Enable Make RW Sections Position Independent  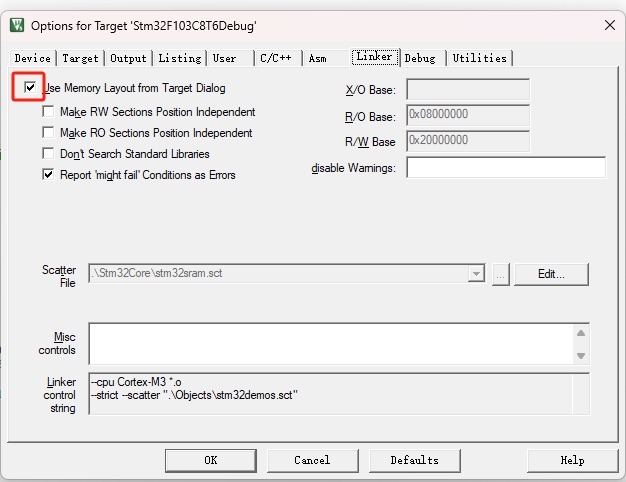point(48,111)
